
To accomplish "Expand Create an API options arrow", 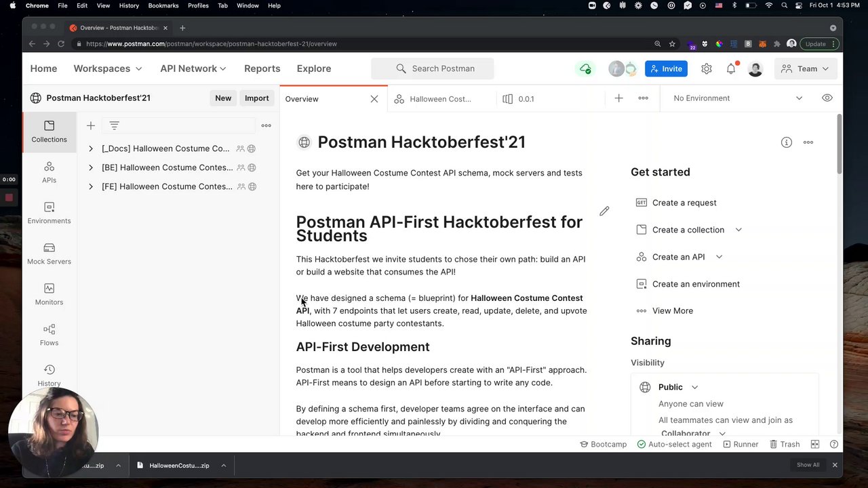I will [719, 257].
